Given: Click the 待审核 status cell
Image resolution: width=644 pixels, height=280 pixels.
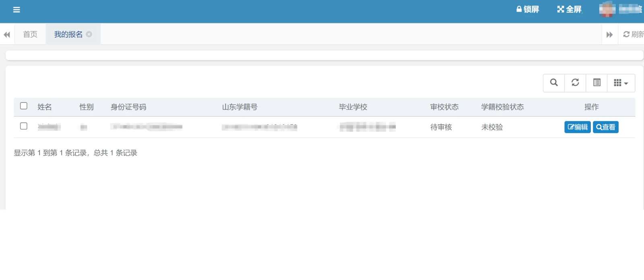Looking at the screenshot, I should (441, 127).
